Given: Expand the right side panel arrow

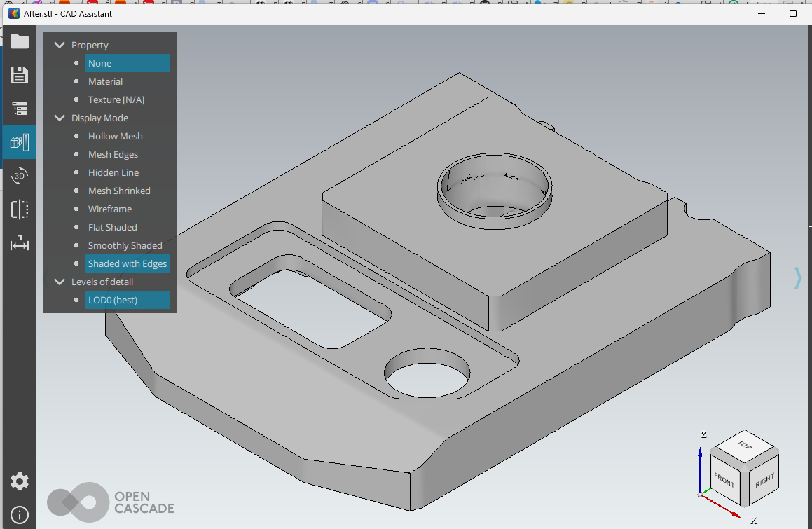Looking at the screenshot, I should pos(797,278).
